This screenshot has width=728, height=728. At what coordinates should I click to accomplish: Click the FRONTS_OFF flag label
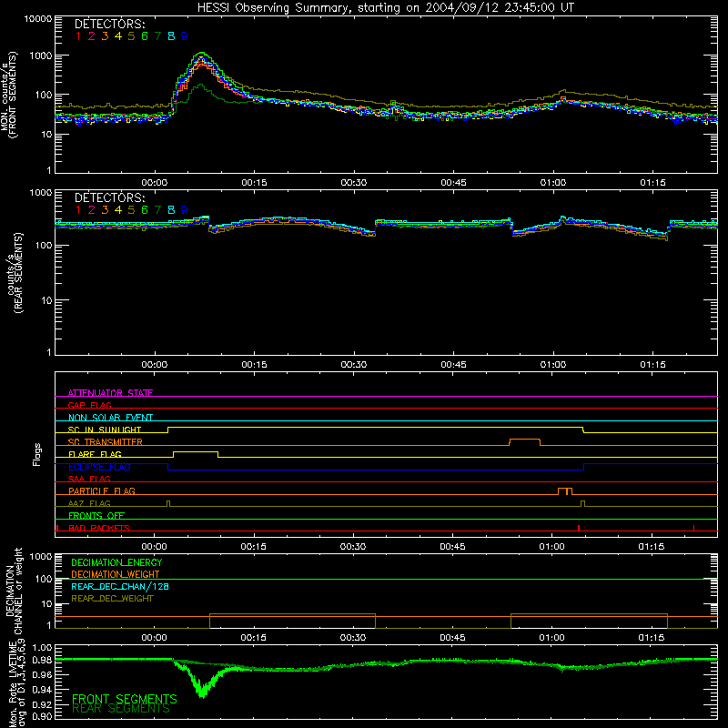point(96,515)
